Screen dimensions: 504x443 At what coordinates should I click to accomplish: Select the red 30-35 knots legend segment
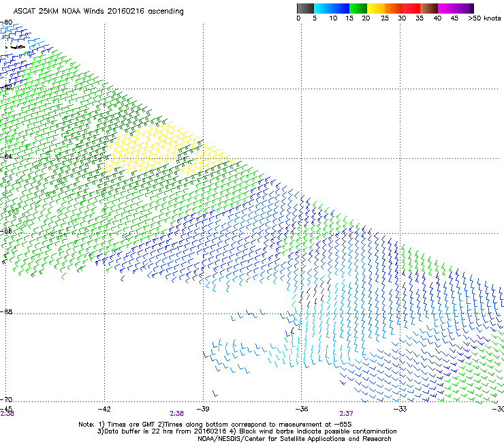(411, 8)
